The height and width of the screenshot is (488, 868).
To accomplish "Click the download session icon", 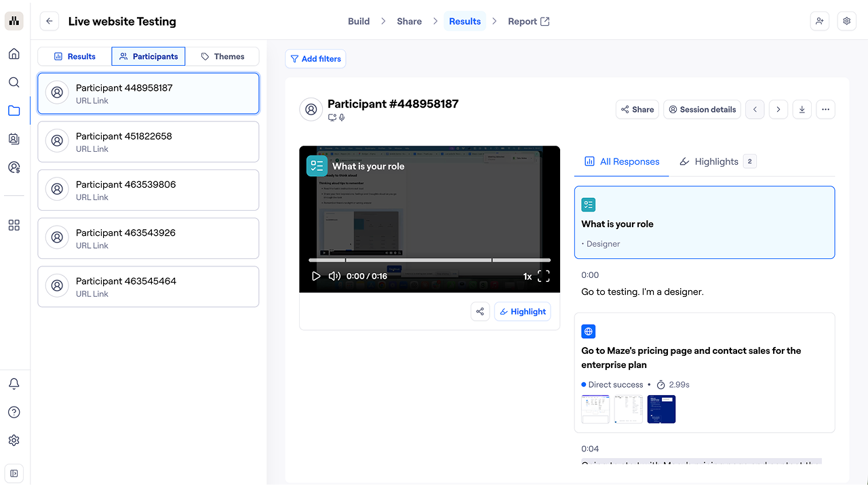I will (802, 109).
